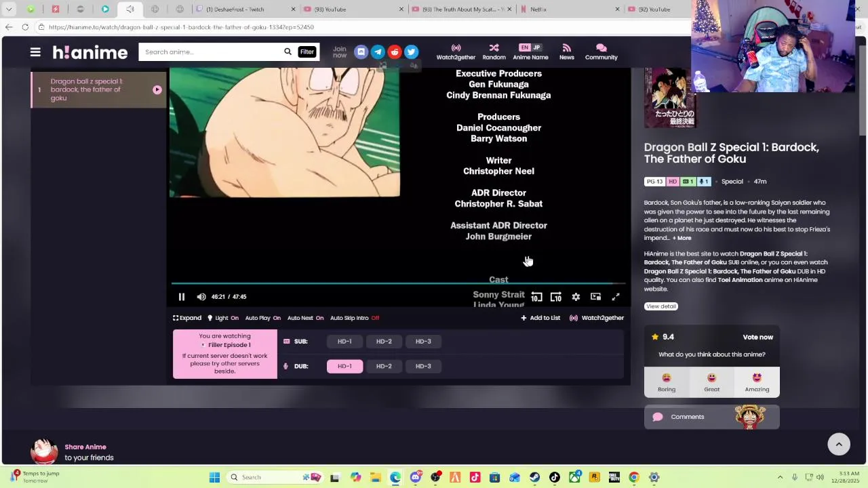868x488 pixels.
Task: Open the Twitter join icon
Action: pos(411,52)
